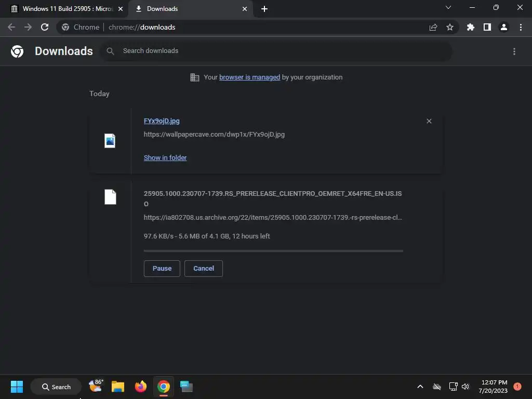Viewport: 532px width, 399px height.
Task: Open the FYx9ojD.jpg file link
Action: (x=162, y=121)
